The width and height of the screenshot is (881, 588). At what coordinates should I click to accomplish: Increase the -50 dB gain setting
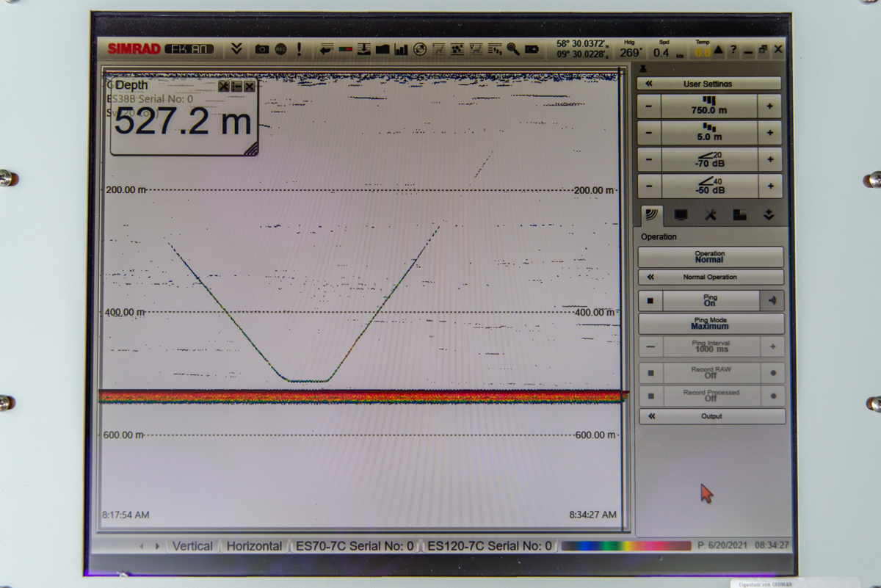click(769, 186)
